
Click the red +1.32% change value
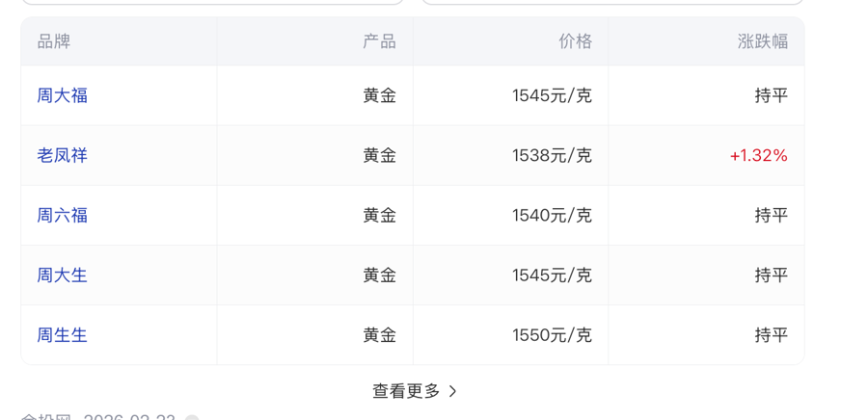click(759, 155)
